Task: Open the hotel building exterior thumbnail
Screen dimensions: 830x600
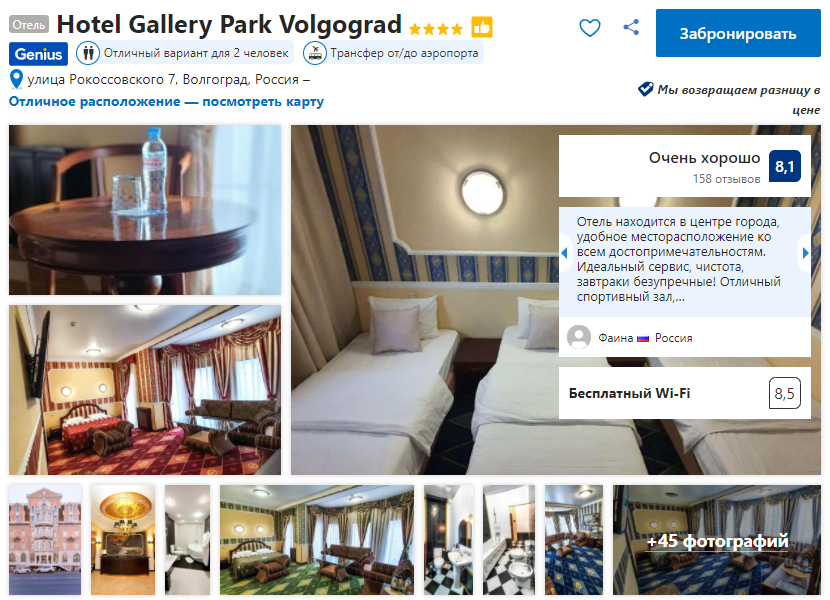Action: pyautogui.click(x=45, y=540)
